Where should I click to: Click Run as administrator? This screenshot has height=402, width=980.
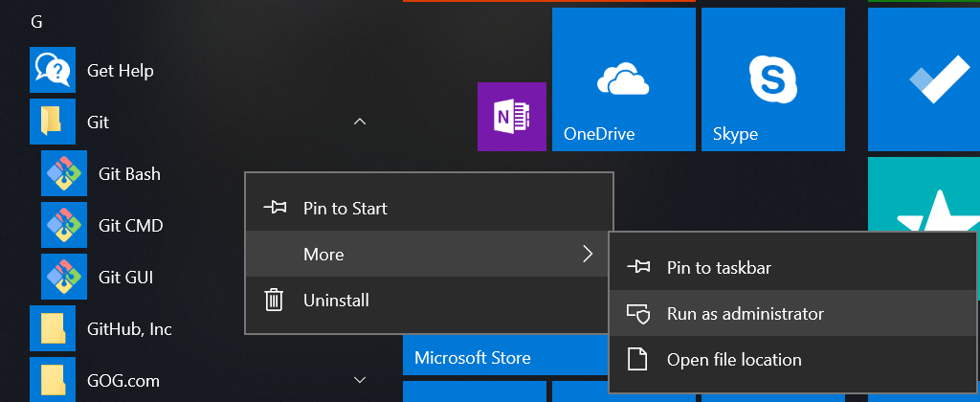[x=745, y=313]
